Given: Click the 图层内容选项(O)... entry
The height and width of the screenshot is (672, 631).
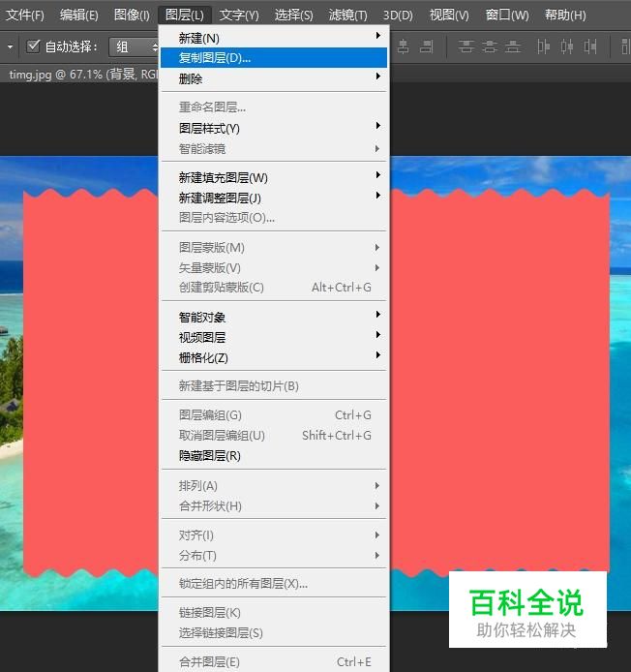Looking at the screenshot, I should click(274, 218).
